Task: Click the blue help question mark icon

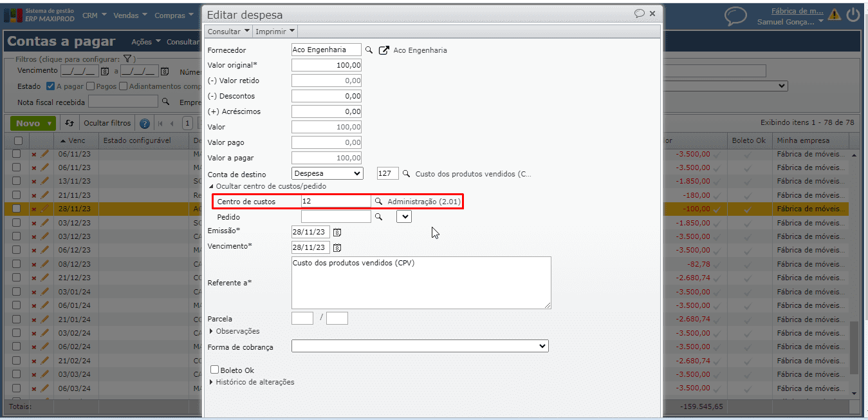Action: click(145, 124)
